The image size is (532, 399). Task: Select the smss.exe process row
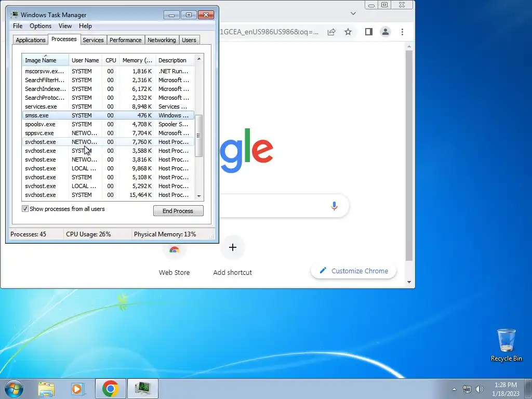[108, 115]
